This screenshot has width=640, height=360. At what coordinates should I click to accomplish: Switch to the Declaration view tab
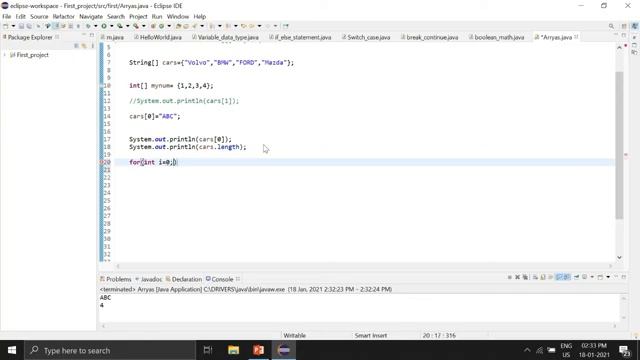(x=184, y=279)
